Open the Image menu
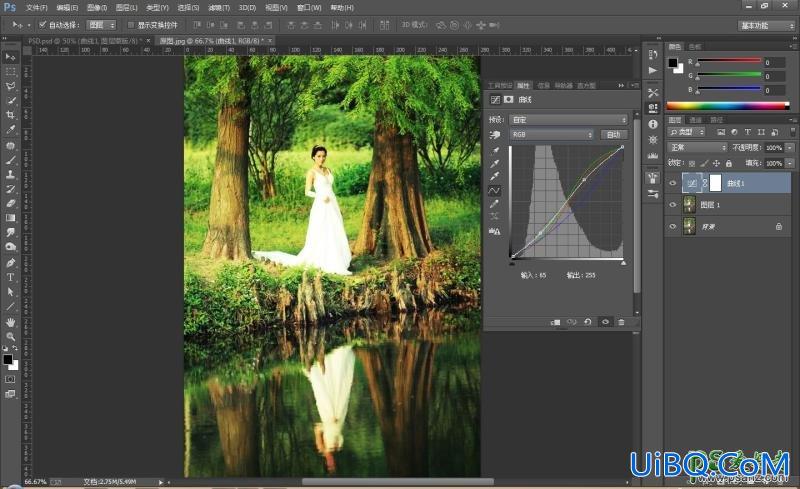Screen dimensions: 800x489 [96, 8]
